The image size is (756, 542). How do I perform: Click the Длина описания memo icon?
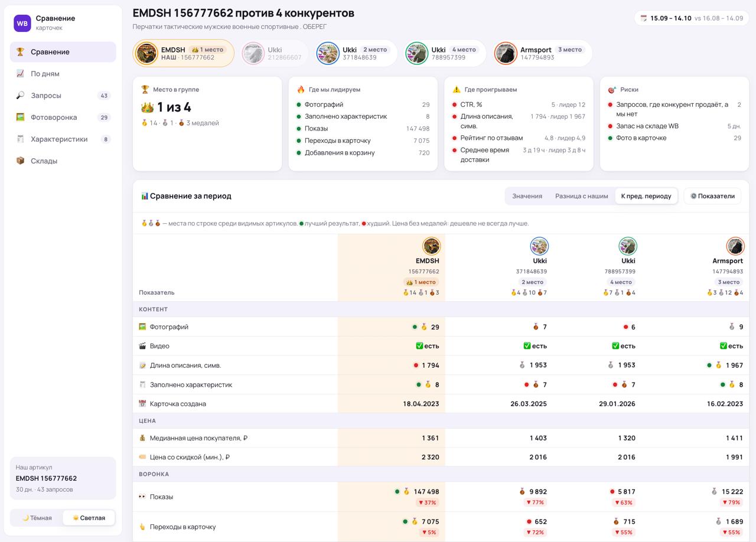click(142, 365)
